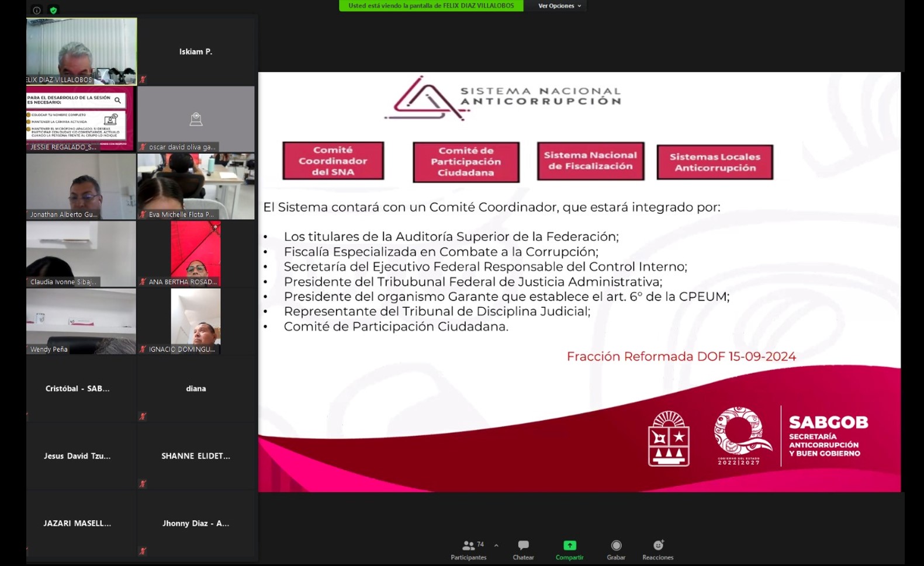This screenshot has width=924, height=566.
Task: Click the green encryption shield icon
Action: click(x=53, y=10)
